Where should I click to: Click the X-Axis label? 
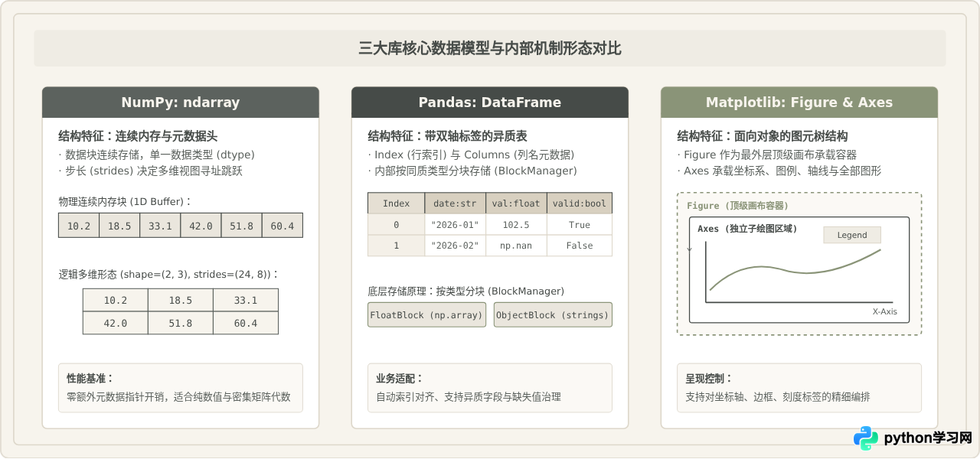884,311
